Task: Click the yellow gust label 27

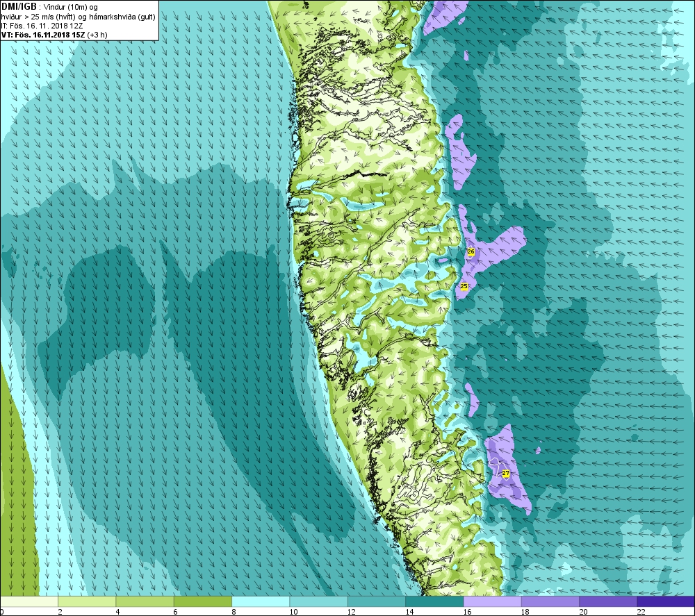Action: click(x=506, y=474)
